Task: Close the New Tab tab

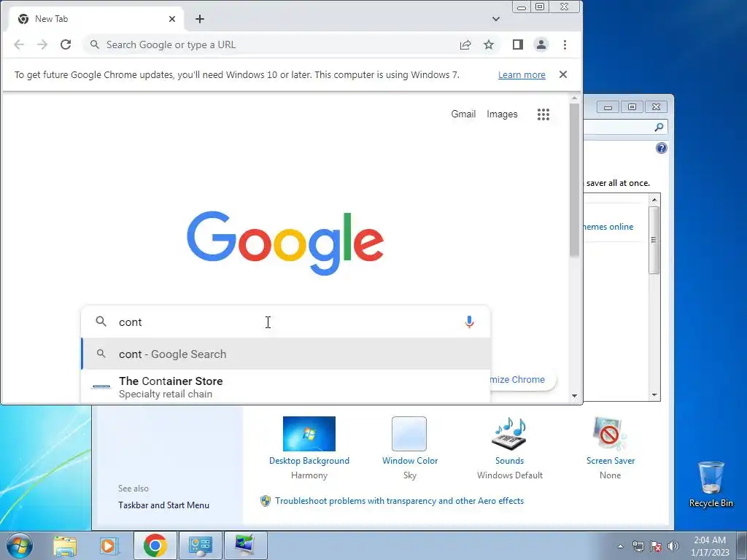Action: [x=172, y=19]
